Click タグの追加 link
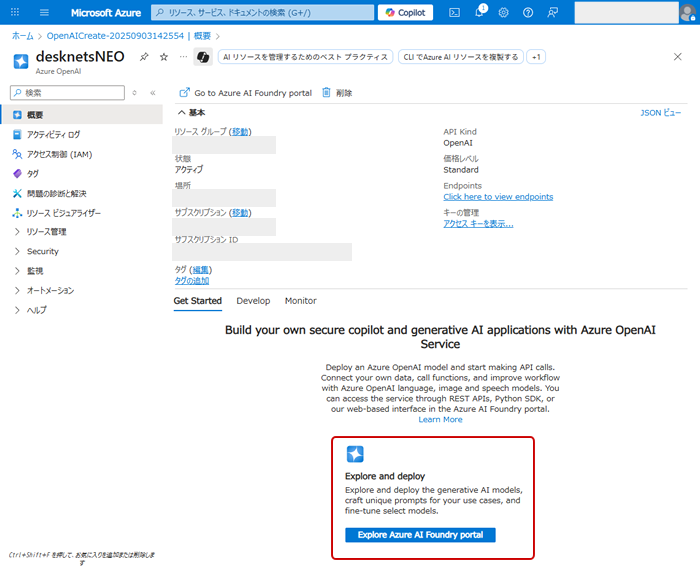 (x=192, y=281)
